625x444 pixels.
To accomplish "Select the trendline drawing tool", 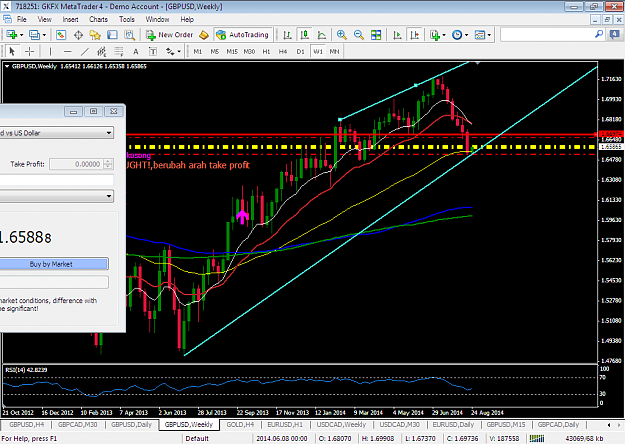I will click(85, 51).
